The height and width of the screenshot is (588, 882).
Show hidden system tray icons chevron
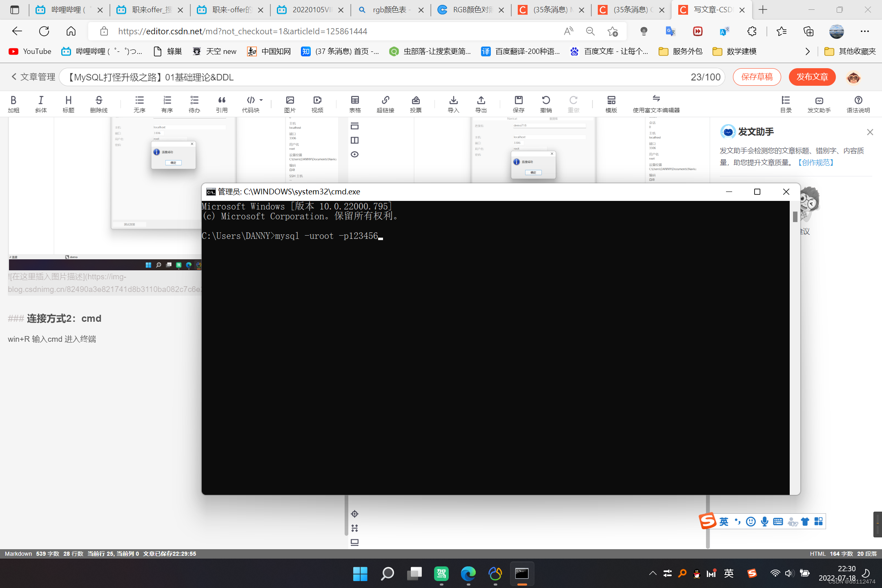pyautogui.click(x=653, y=573)
